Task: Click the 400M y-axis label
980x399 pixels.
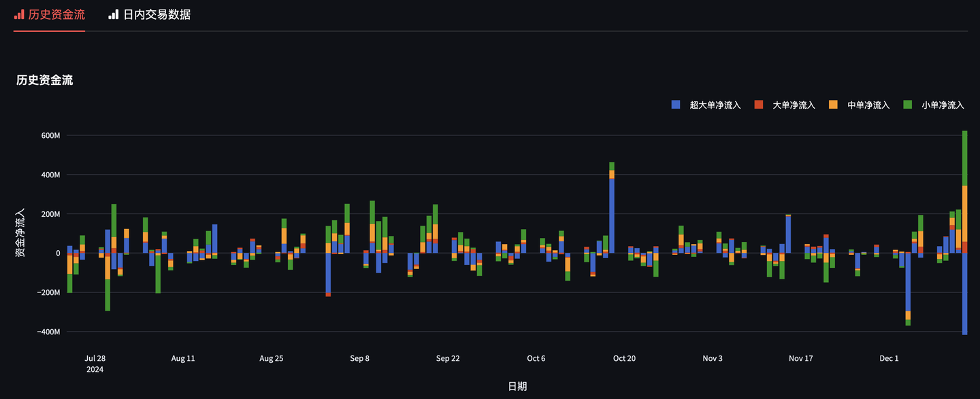Action: click(x=50, y=175)
